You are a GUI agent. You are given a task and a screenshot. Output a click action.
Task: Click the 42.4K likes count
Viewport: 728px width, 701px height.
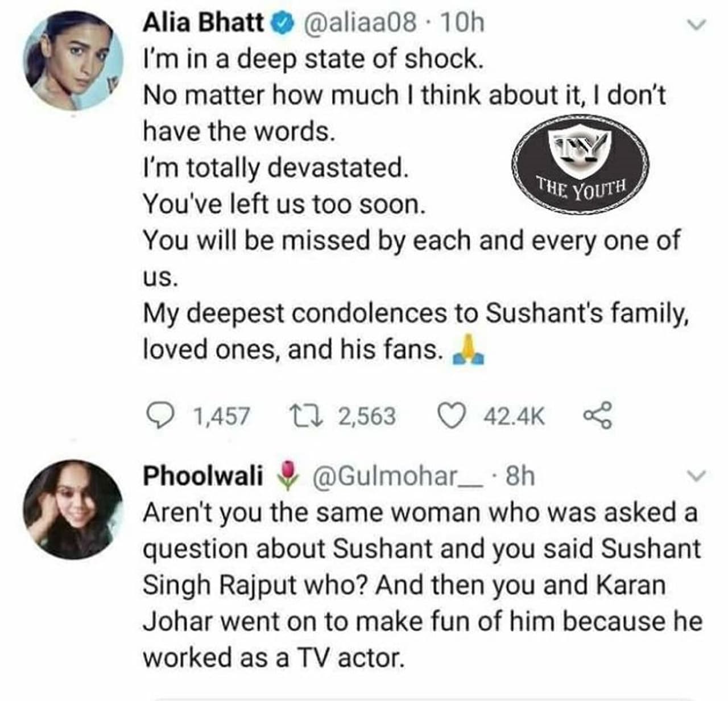click(514, 417)
